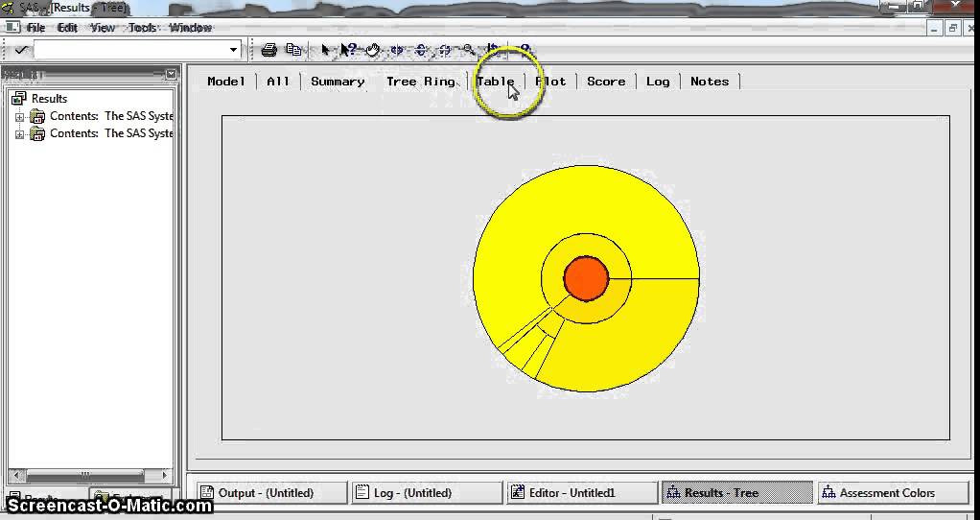The image size is (980, 520).
Task: Open the Assessment Colors window button
Action: point(893,492)
